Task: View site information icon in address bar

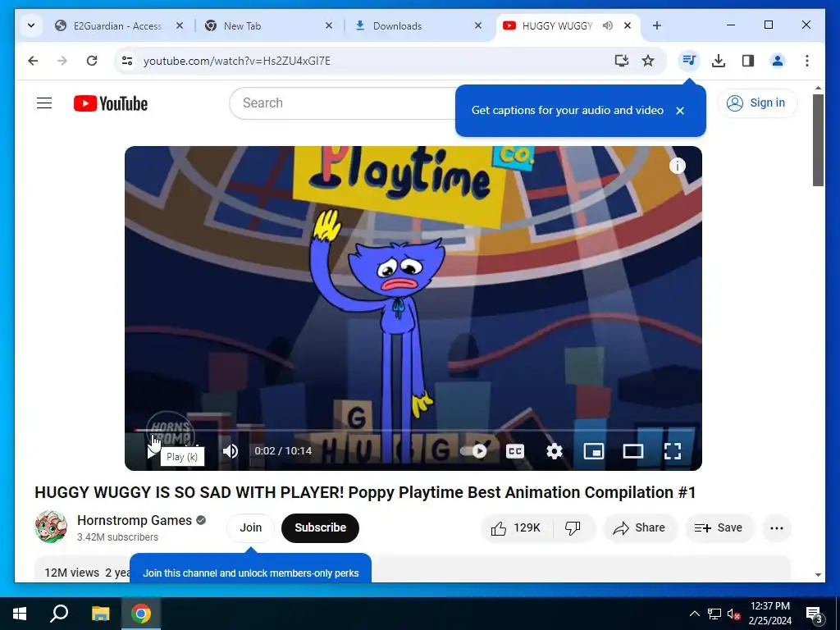Action: (127, 61)
